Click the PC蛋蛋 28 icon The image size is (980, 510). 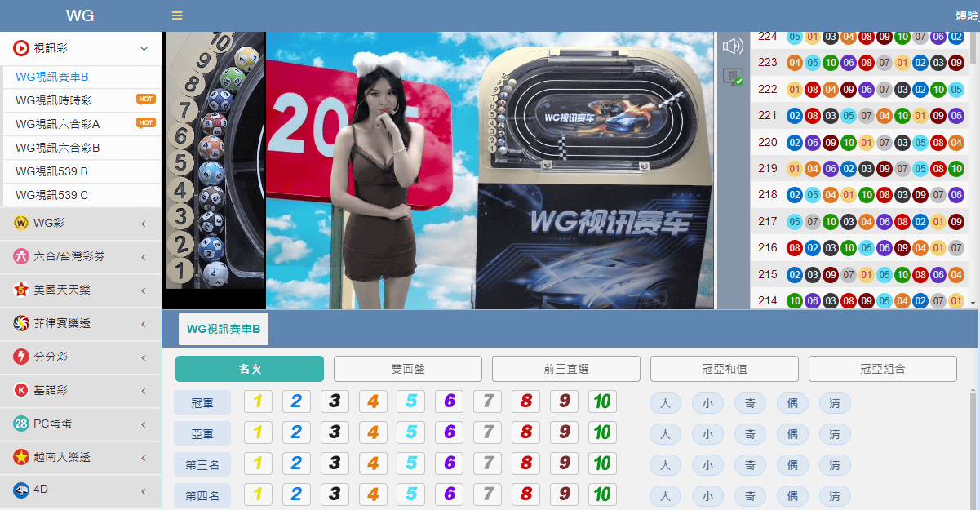point(21,424)
